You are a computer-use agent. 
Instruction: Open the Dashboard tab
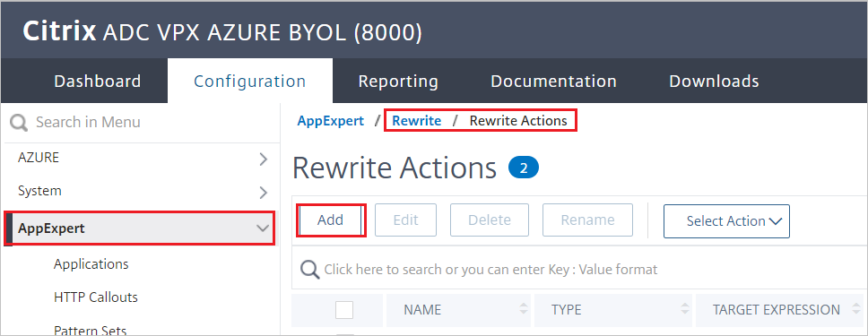[98, 82]
